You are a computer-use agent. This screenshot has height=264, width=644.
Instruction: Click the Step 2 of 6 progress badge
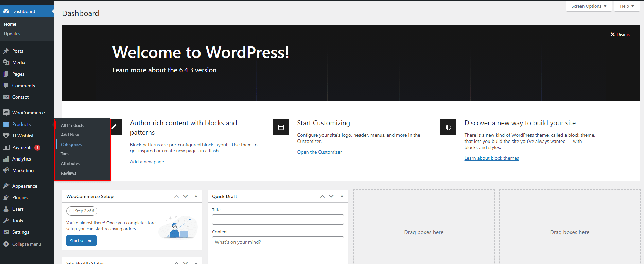pos(82,211)
